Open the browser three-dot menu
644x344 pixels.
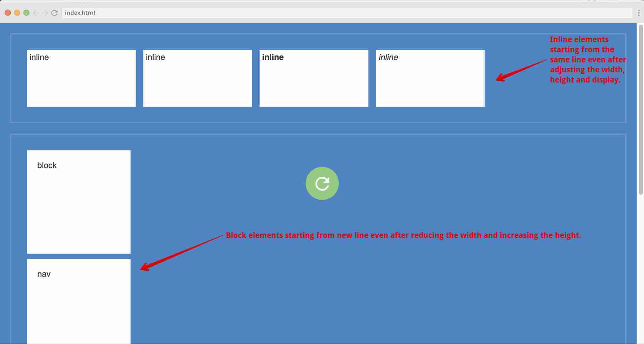click(x=639, y=13)
